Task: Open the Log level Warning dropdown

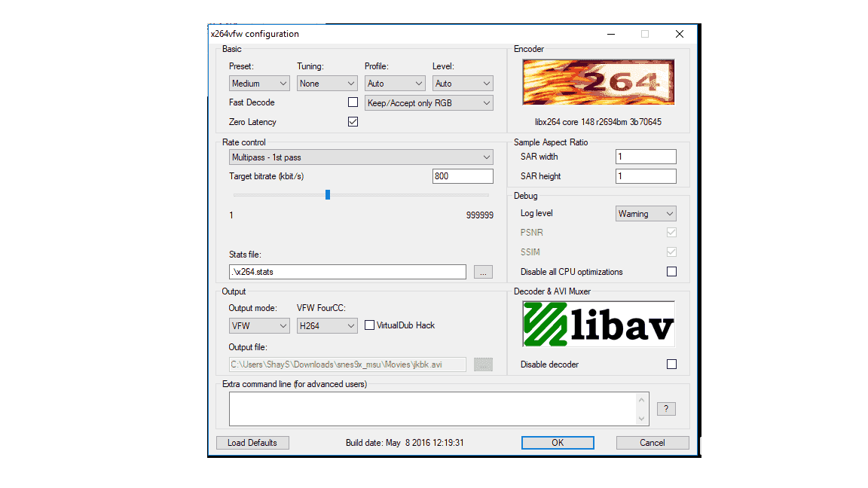Action: (x=646, y=214)
